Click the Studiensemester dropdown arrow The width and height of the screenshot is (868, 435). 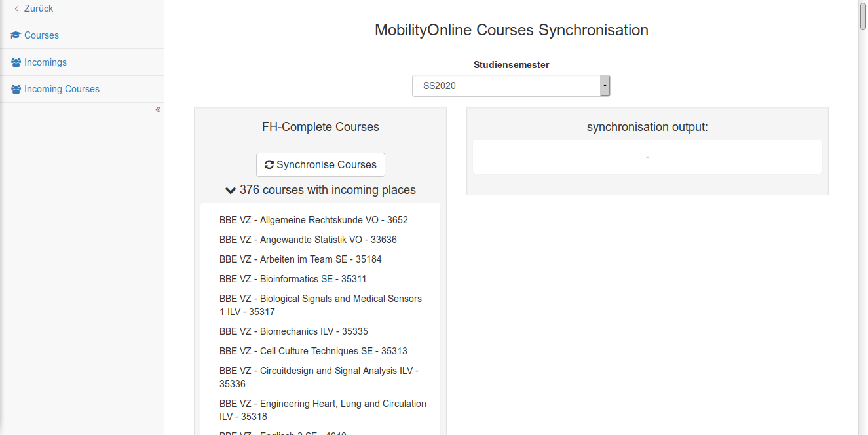(x=605, y=86)
